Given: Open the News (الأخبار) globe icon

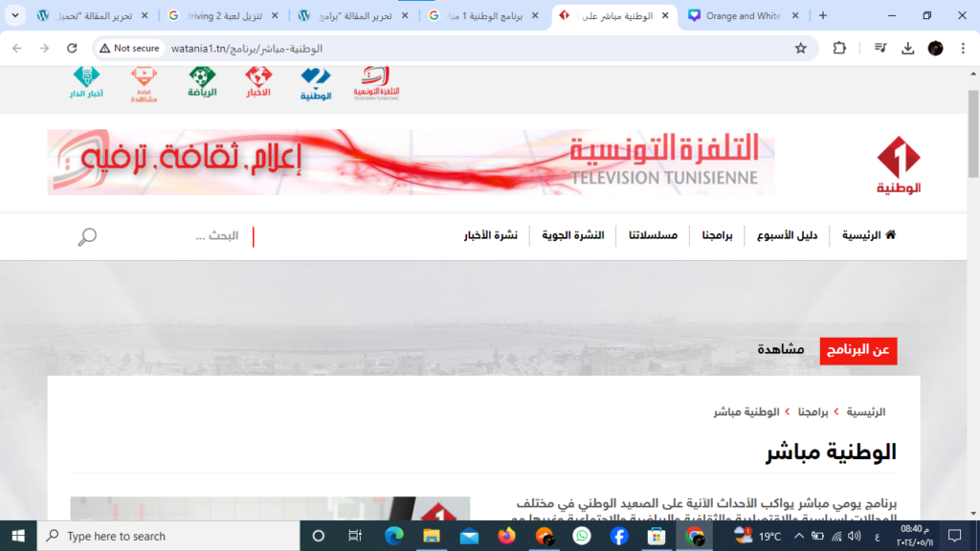Looking at the screenshot, I should (258, 82).
